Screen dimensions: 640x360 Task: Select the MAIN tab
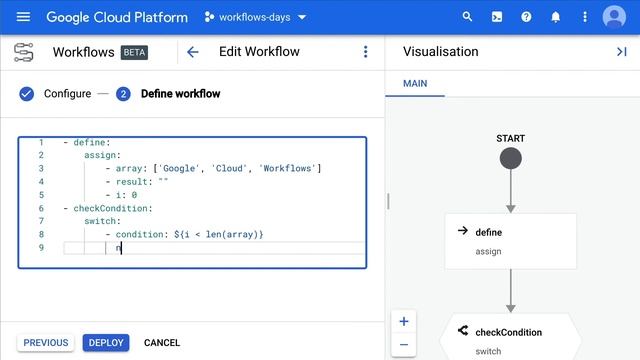415,84
